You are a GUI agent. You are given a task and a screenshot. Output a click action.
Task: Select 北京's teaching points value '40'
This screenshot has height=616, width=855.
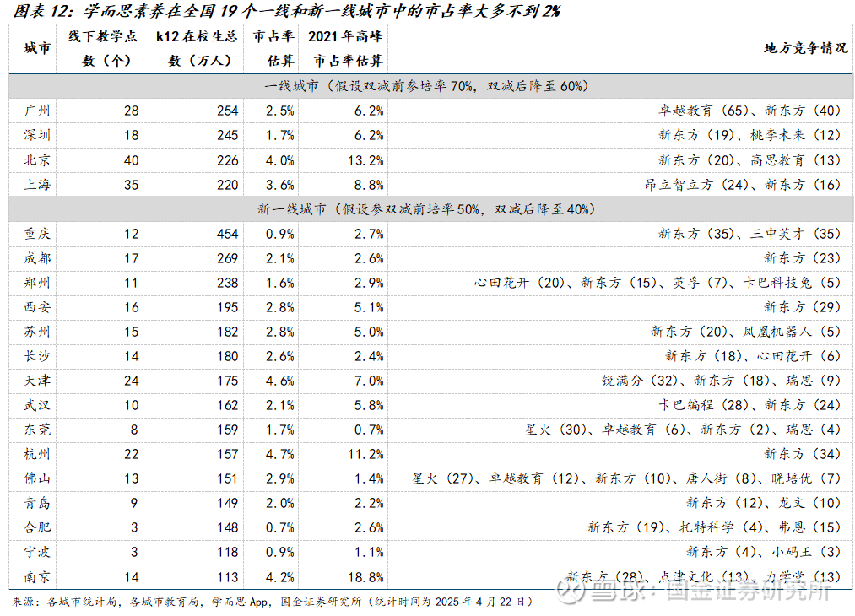[131, 161]
